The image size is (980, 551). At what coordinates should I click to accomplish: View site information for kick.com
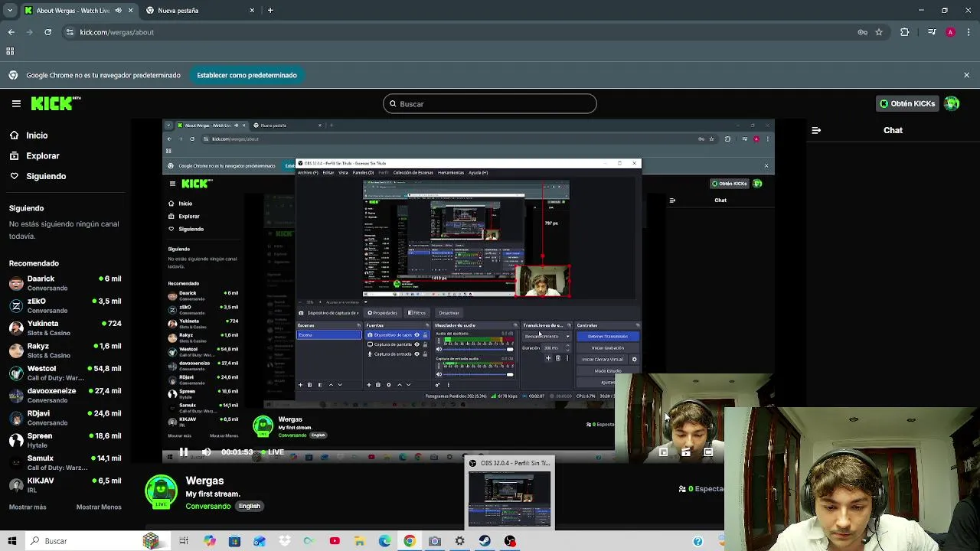[x=70, y=32]
